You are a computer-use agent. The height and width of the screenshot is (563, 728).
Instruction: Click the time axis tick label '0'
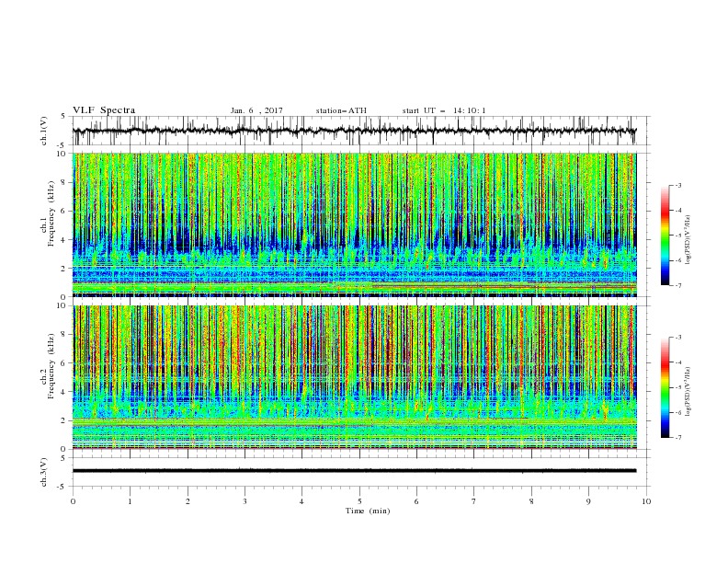click(x=73, y=501)
